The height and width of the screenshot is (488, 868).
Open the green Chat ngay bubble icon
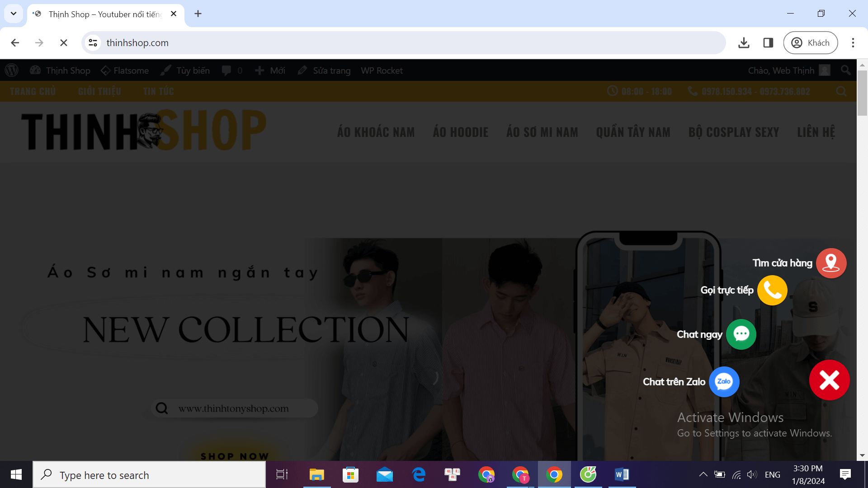pyautogui.click(x=741, y=334)
